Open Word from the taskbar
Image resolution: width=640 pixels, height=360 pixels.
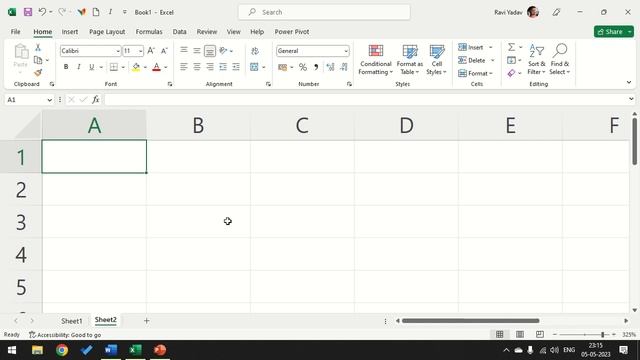pos(111,350)
